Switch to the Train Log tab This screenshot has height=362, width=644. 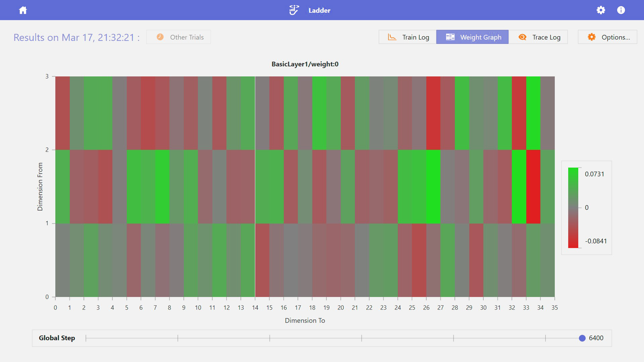pyautogui.click(x=415, y=37)
